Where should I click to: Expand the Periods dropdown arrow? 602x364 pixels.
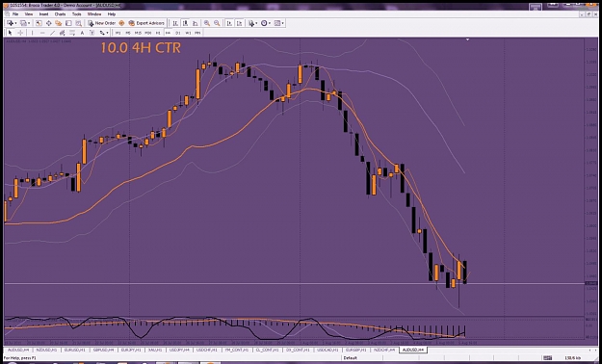[x=269, y=23]
